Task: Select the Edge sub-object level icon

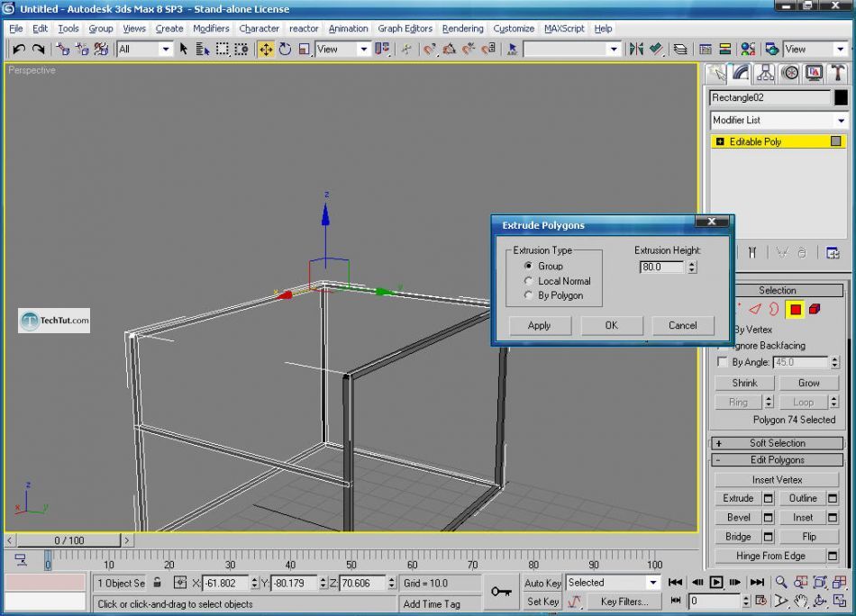Action: pyautogui.click(x=755, y=310)
